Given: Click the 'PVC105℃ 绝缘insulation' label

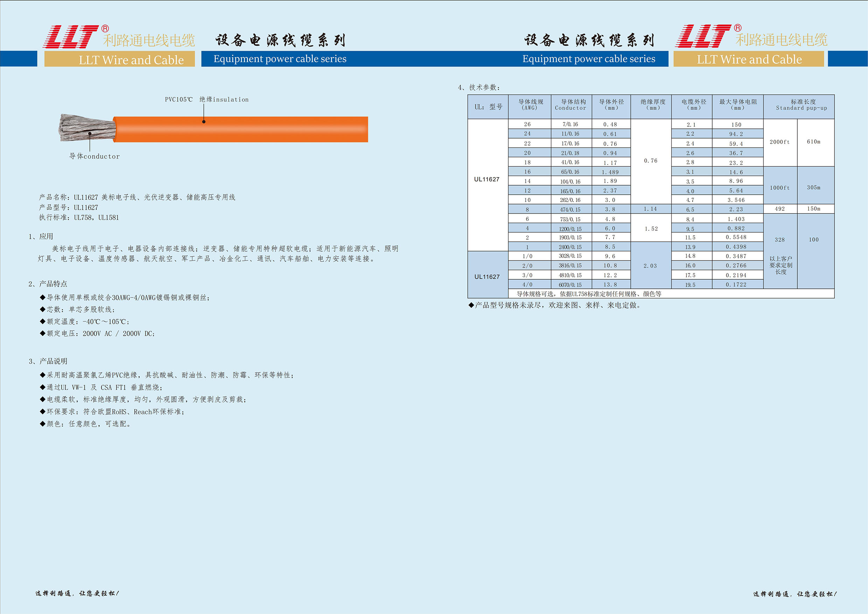Looking at the screenshot, I should [206, 99].
